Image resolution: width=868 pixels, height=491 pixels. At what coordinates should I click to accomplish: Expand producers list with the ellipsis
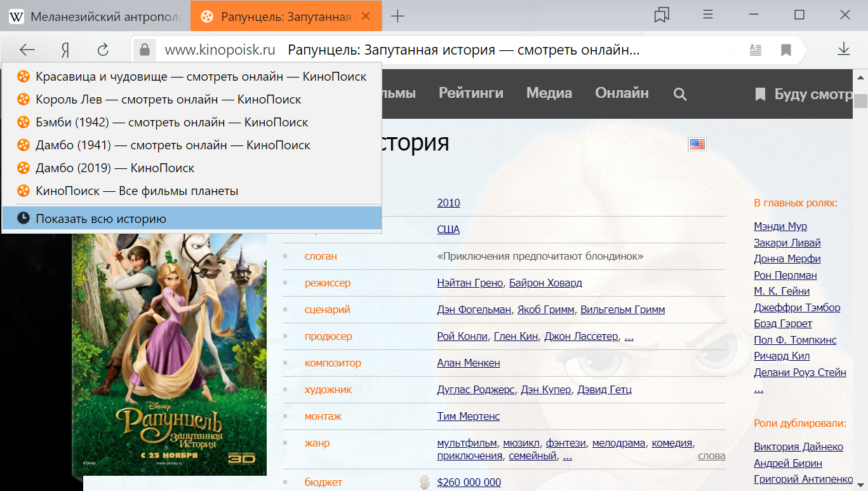(x=629, y=337)
